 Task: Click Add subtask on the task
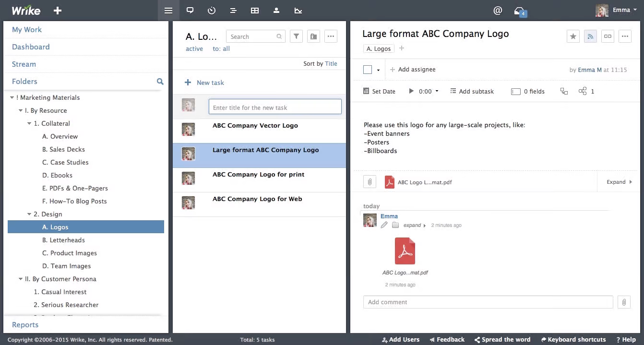click(x=472, y=91)
